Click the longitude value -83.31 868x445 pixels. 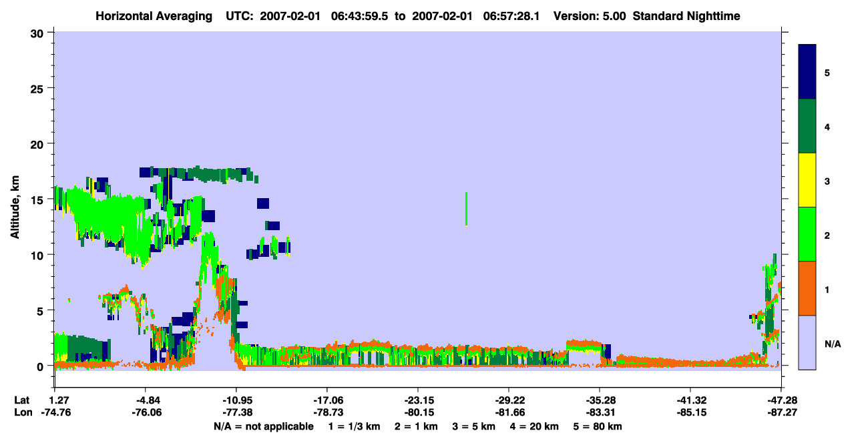click(x=600, y=413)
